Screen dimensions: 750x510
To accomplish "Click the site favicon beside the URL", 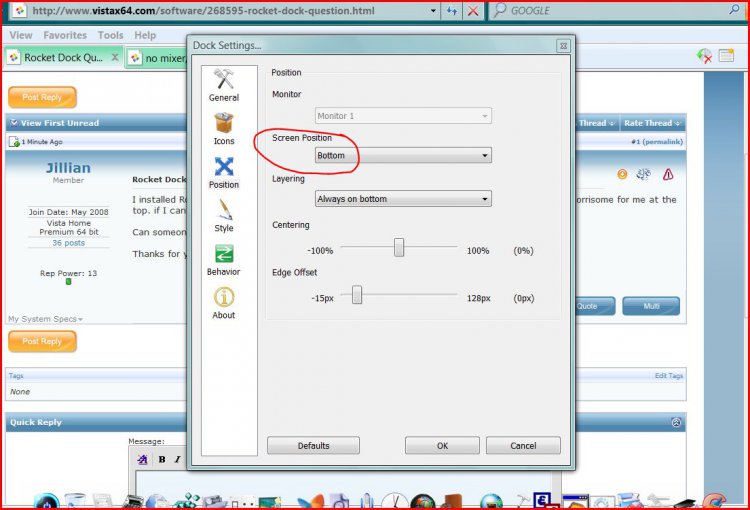I will (x=19, y=11).
